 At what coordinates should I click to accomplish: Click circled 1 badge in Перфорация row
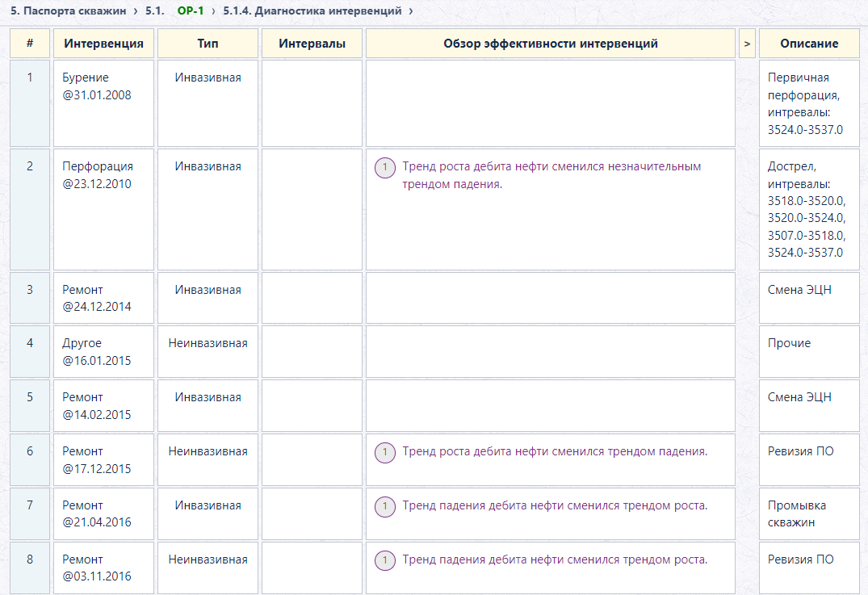[x=384, y=168]
